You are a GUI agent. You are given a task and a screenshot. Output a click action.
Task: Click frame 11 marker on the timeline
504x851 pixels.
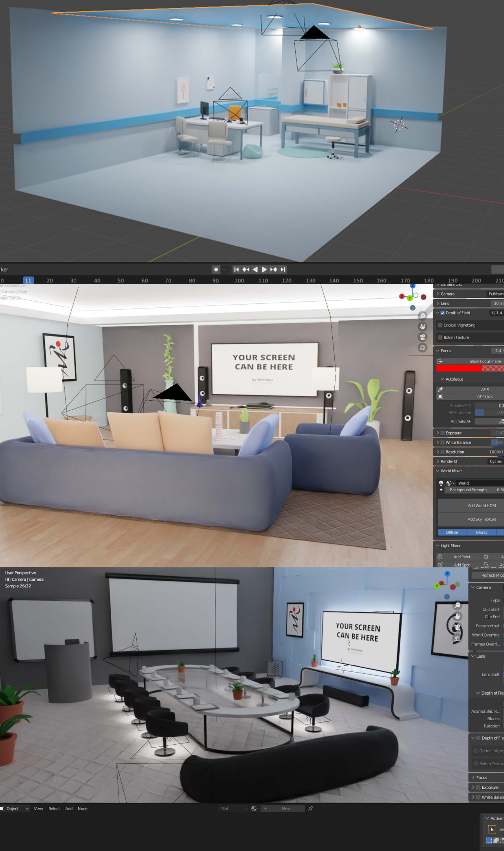pyautogui.click(x=28, y=281)
